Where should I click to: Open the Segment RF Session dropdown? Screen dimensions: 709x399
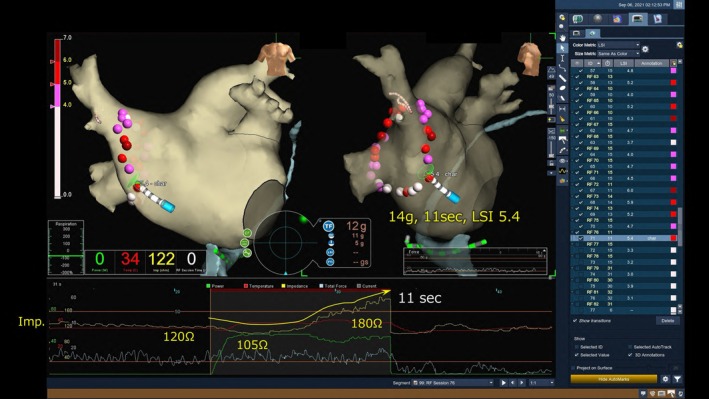click(x=453, y=383)
